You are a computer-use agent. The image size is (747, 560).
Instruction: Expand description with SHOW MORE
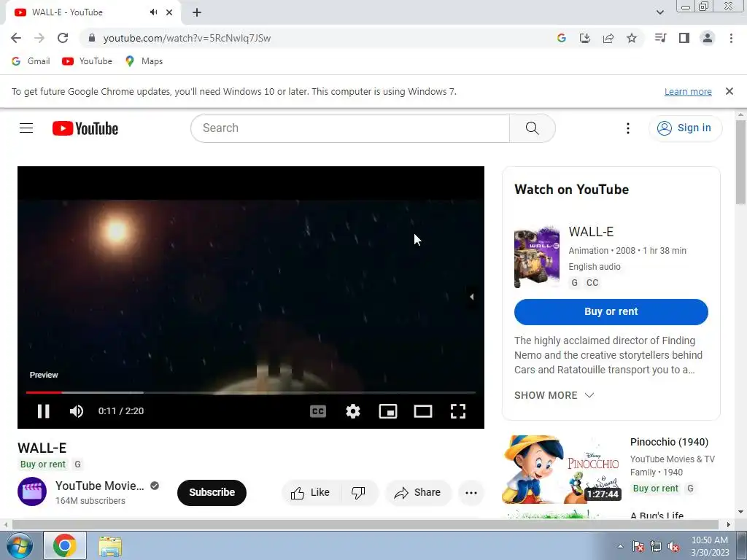point(554,395)
